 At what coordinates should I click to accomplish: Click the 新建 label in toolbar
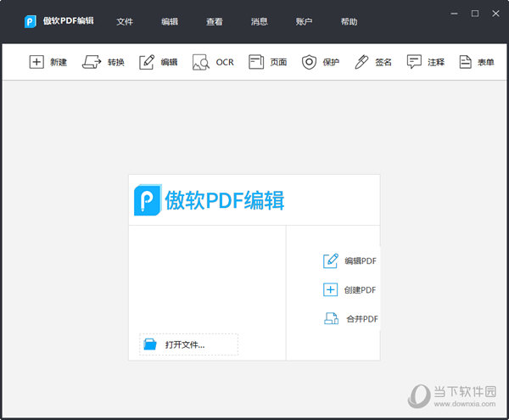point(59,62)
